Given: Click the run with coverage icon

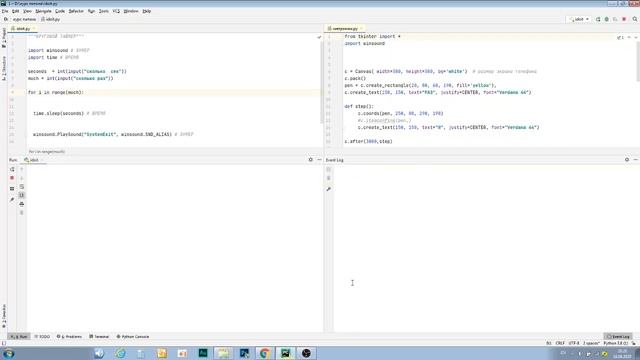Looking at the screenshot, I should coord(615,19).
